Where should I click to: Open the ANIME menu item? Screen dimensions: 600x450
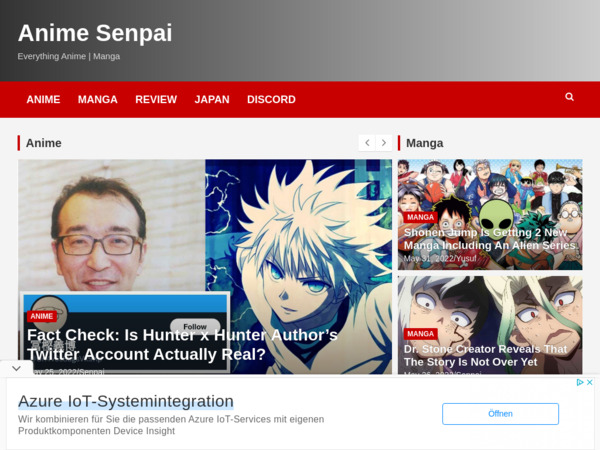click(x=43, y=99)
